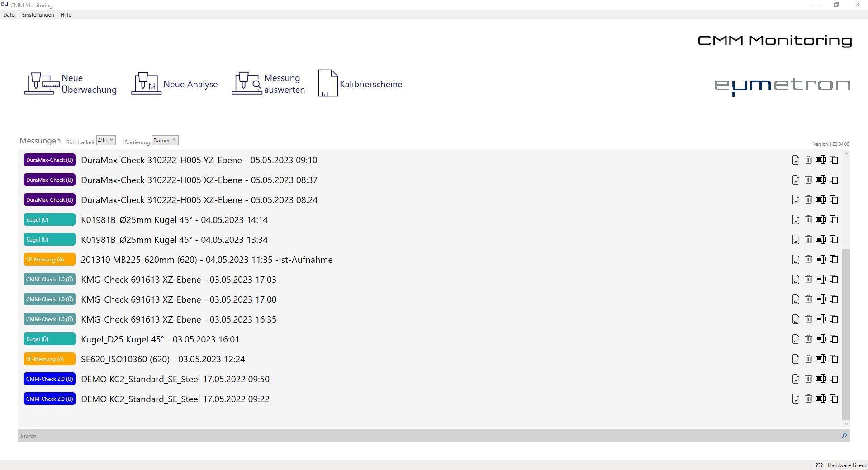Open report for K01981B Kugel 13:34
The width and height of the screenshot is (868, 470).
point(796,240)
